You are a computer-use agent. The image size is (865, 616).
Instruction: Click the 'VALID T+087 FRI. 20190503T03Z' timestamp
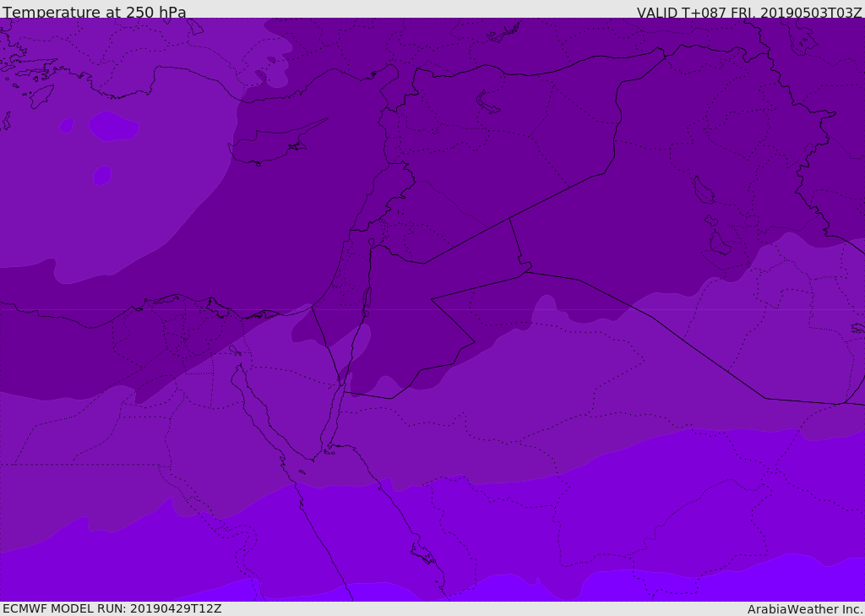[749, 12]
